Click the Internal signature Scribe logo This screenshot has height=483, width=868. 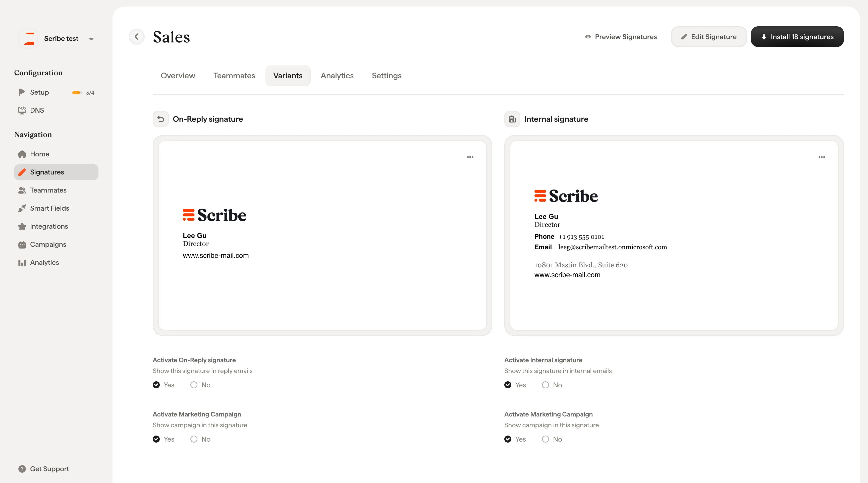click(566, 196)
